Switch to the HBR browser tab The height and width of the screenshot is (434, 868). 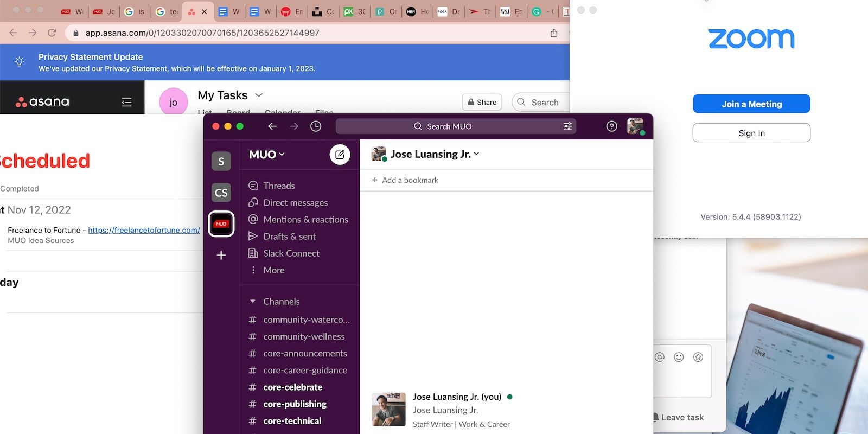tap(417, 11)
